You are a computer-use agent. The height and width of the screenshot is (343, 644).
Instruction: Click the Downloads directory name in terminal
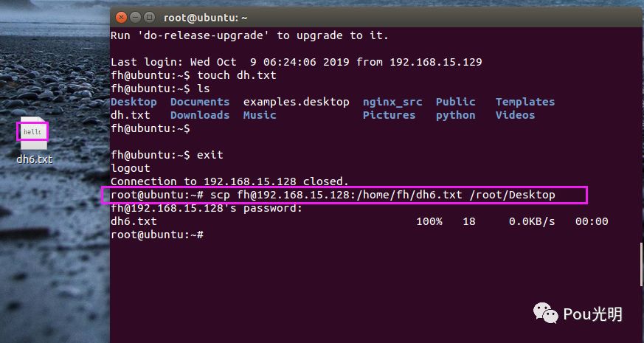click(x=199, y=115)
